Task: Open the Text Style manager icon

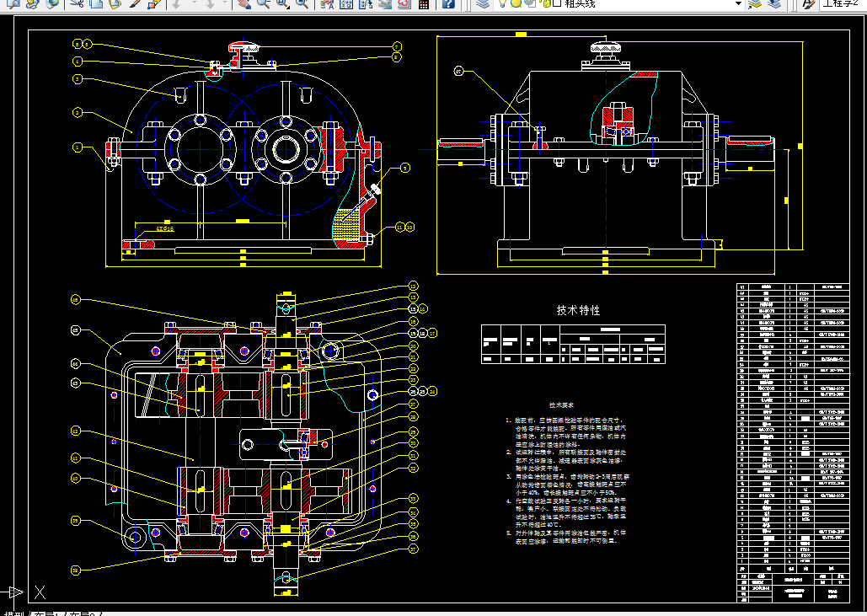Action: [x=808, y=4]
